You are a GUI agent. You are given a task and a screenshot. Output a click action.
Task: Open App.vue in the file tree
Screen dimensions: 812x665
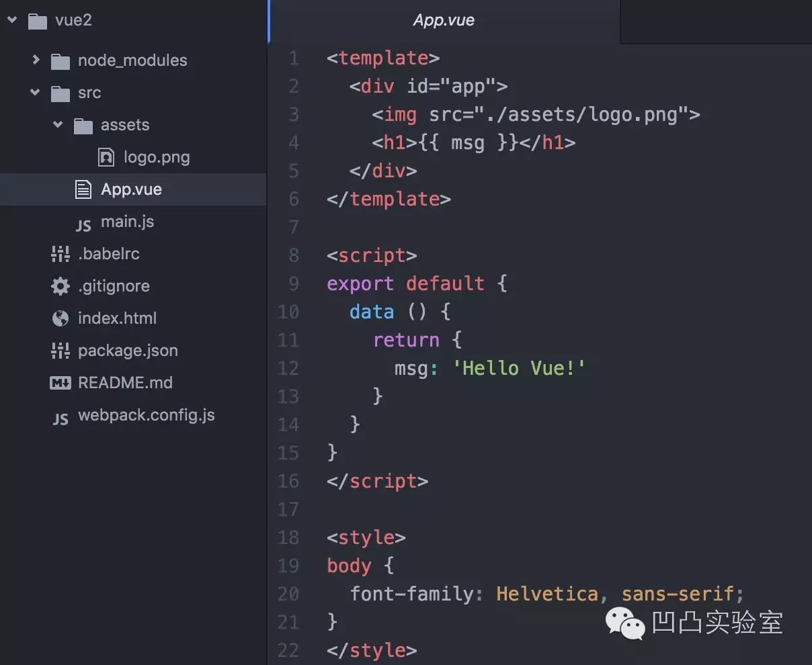[x=132, y=189]
